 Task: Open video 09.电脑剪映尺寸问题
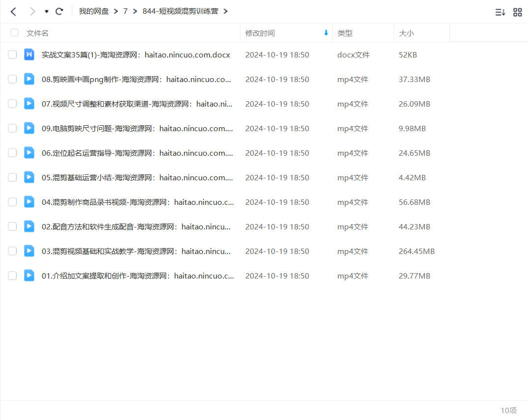137,129
